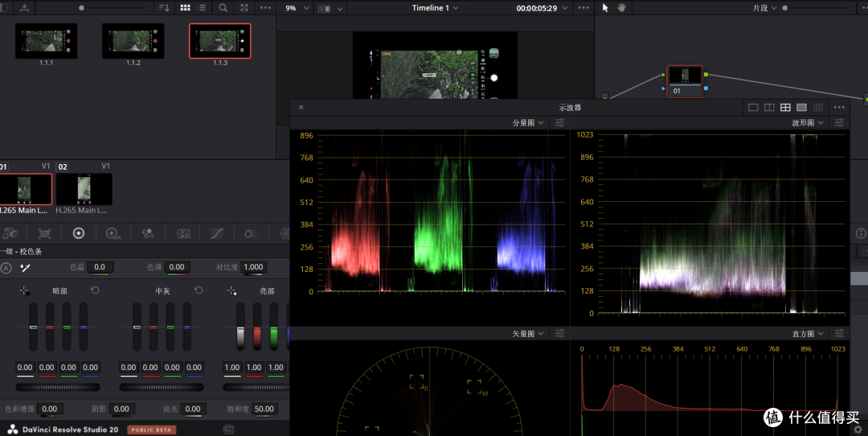Click the 色温 temperature value field

click(100, 267)
